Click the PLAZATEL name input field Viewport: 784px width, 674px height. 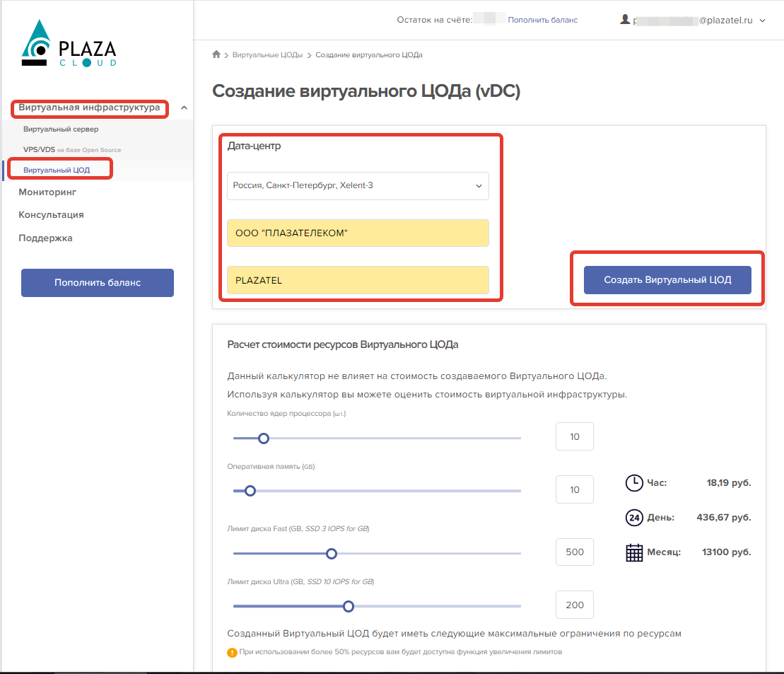click(358, 280)
